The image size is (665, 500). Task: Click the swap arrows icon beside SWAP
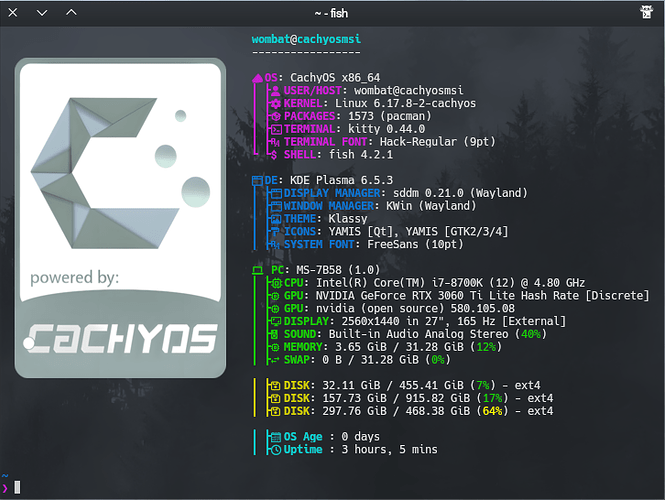coord(275,360)
